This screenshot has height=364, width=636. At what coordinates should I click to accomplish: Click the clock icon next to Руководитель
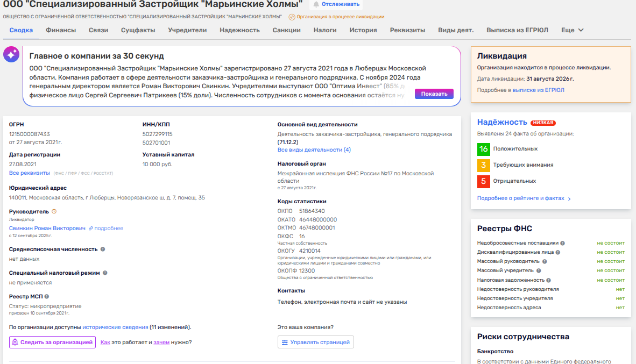[x=54, y=212]
